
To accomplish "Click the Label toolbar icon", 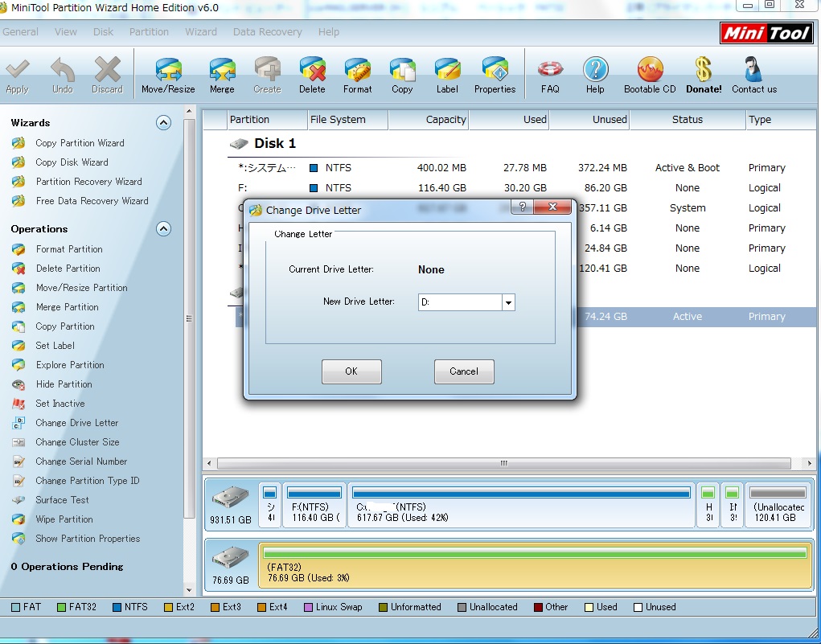I will 448,70.
